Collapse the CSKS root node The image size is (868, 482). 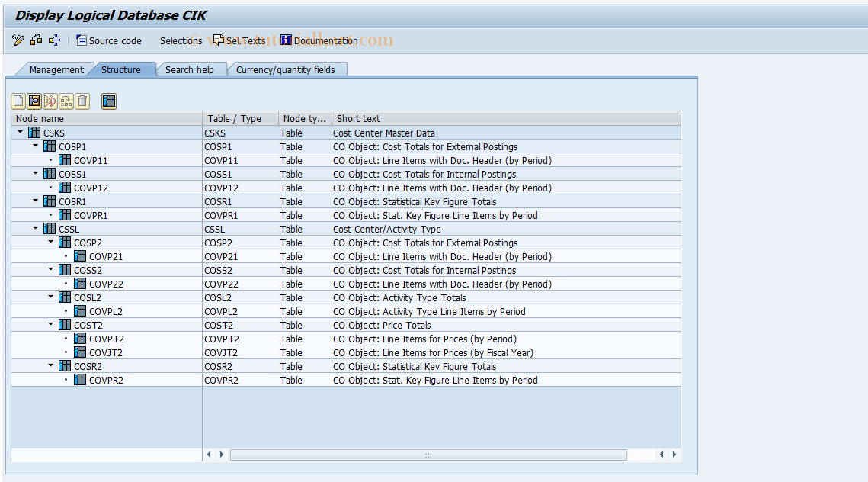[19, 132]
